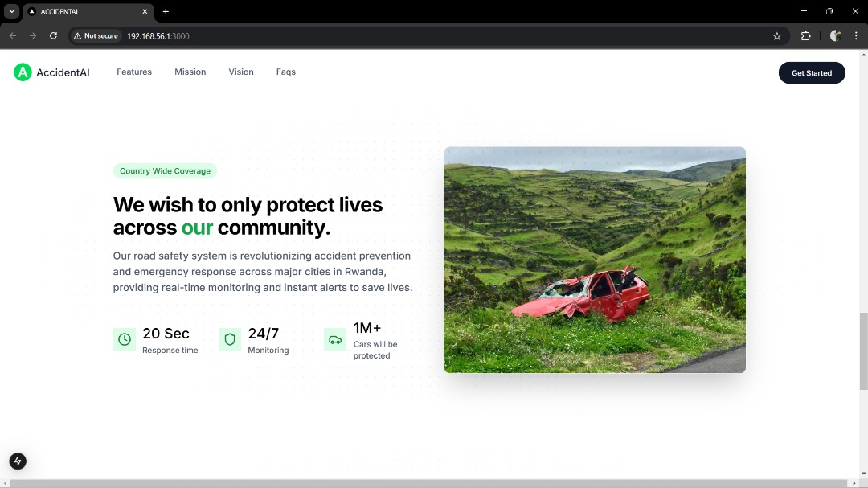Click the vertical scrollbar thumb
Screen dimensions: 868x488
click(x=863, y=351)
